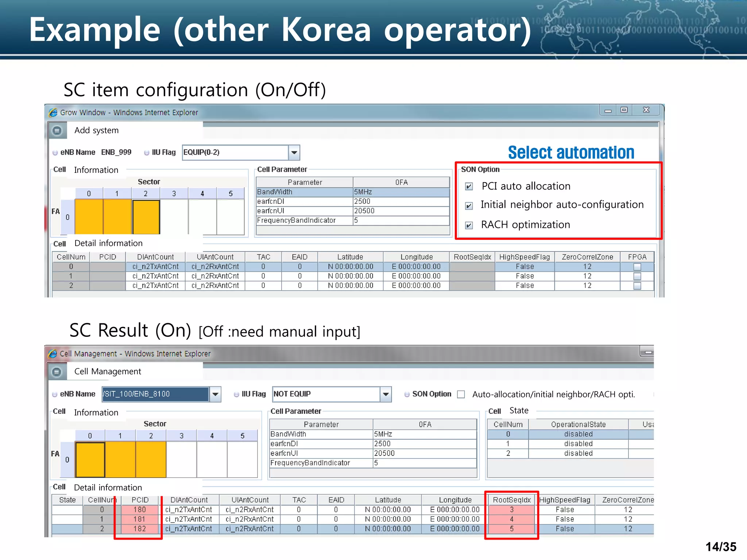Click the Latitude header in Cell Management table
This screenshot has width=747, height=560.
click(x=388, y=500)
